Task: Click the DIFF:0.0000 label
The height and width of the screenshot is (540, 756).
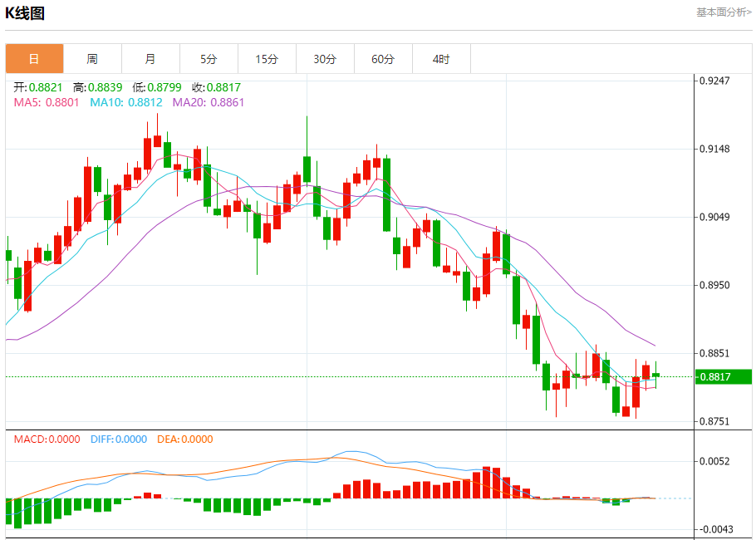Action: [x=119, y=439]
